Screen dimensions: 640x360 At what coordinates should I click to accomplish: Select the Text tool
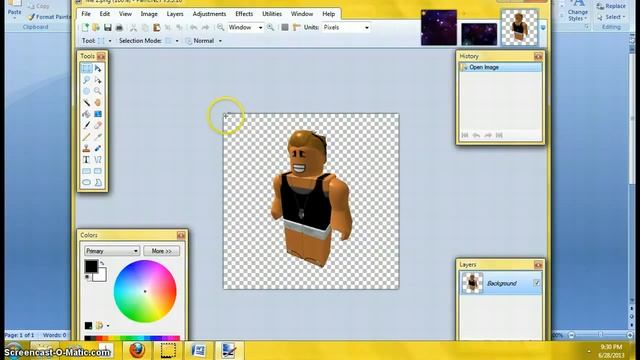[87, 160]
